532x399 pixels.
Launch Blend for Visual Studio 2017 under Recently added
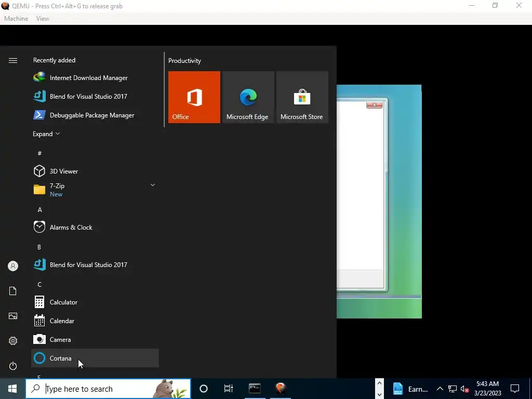click(x=95, y=96)
